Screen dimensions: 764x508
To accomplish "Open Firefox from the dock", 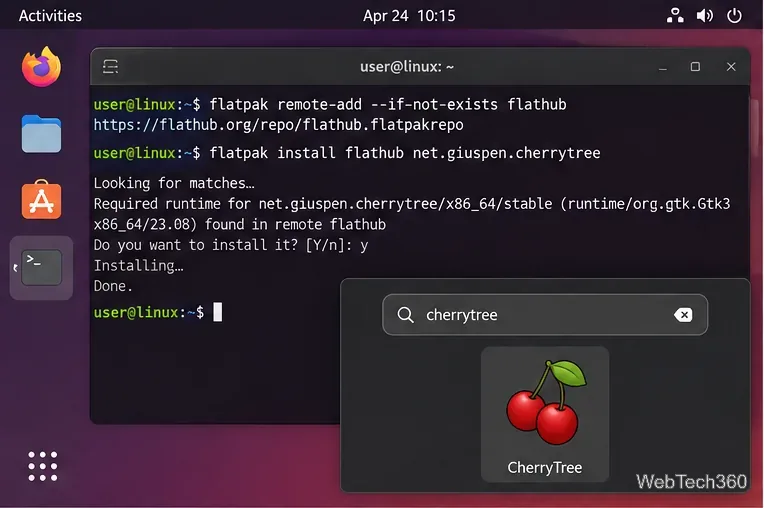I will click(41, 67).
